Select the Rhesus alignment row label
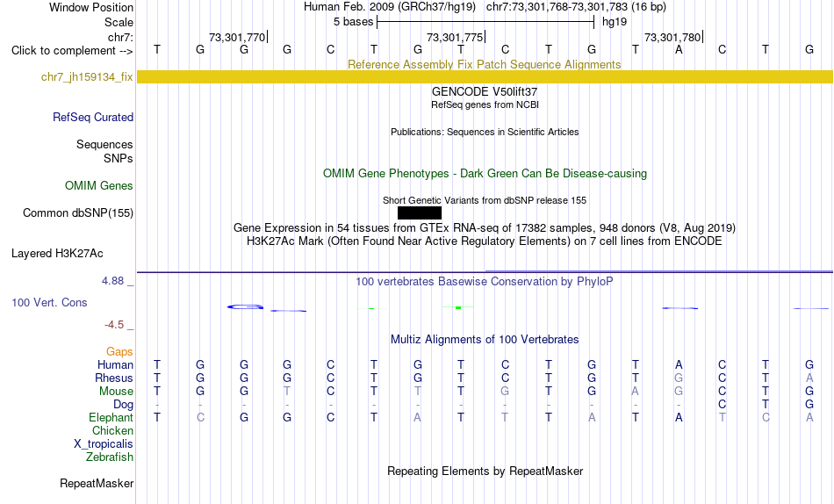834x504 pixels. click(114, 378)
